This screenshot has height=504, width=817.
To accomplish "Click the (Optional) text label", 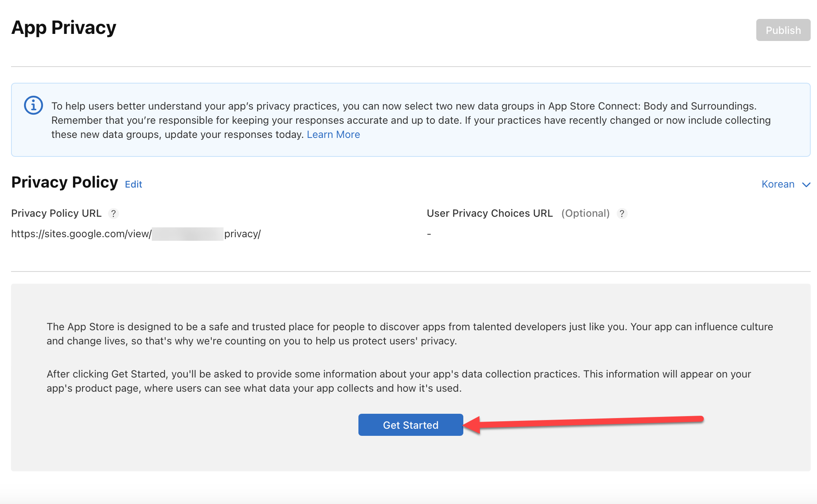I will 585,213.
